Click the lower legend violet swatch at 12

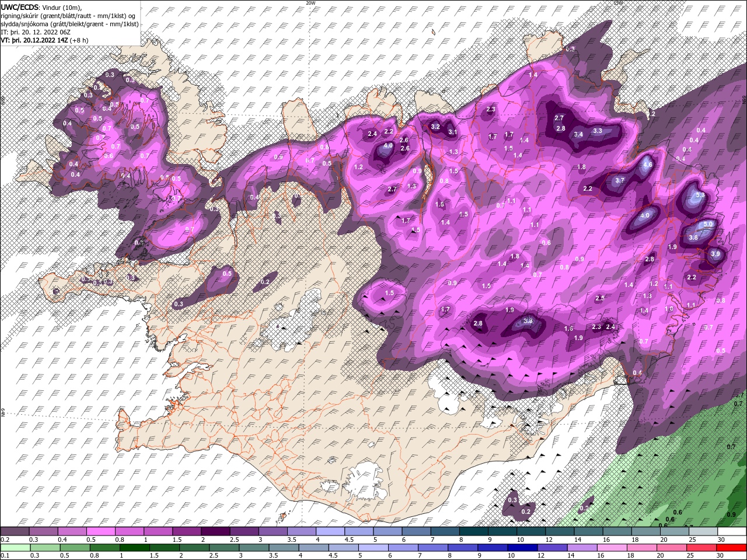(x=551, y=548)
